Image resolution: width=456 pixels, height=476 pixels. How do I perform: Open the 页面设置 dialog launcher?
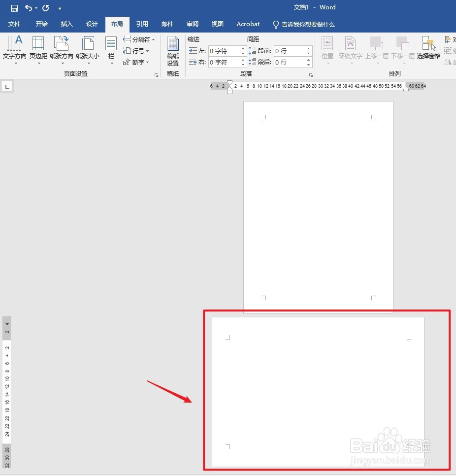tap(156, 75)
